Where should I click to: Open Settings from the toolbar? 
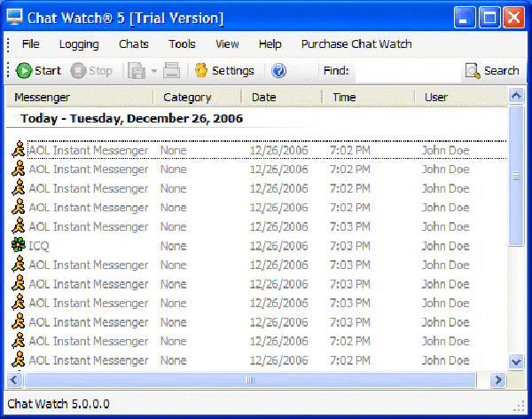[224, 71]
